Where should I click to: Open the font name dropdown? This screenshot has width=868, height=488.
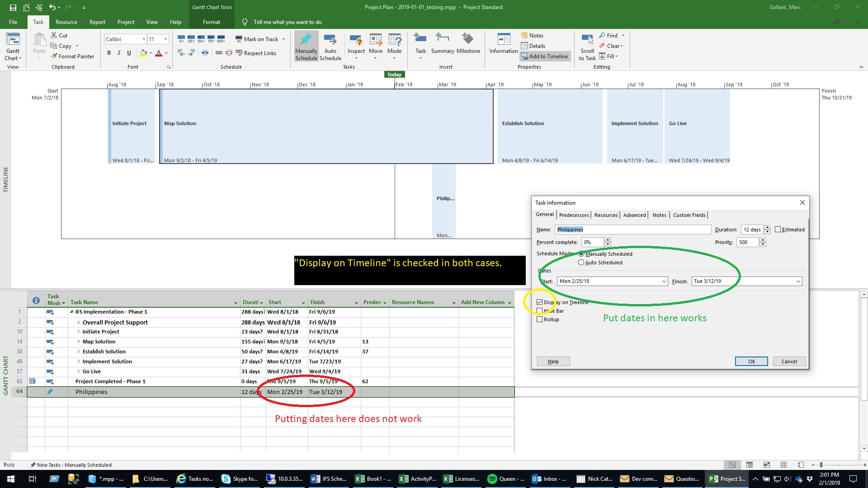point(144,39)
